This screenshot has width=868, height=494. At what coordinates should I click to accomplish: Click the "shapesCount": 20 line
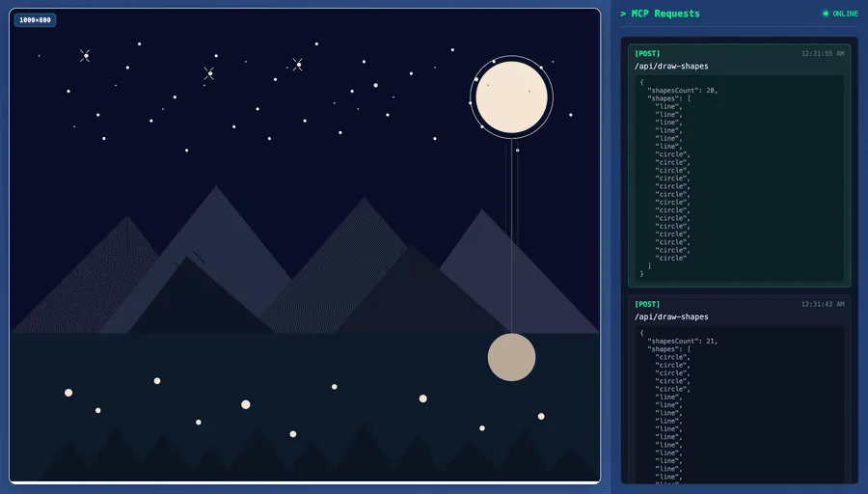click(x=682, y=91)
